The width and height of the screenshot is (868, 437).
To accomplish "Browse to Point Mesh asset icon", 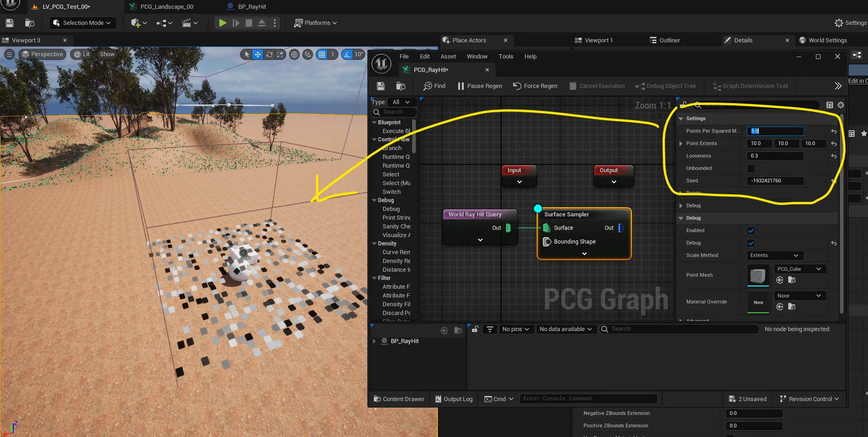I will pos(792,280).
